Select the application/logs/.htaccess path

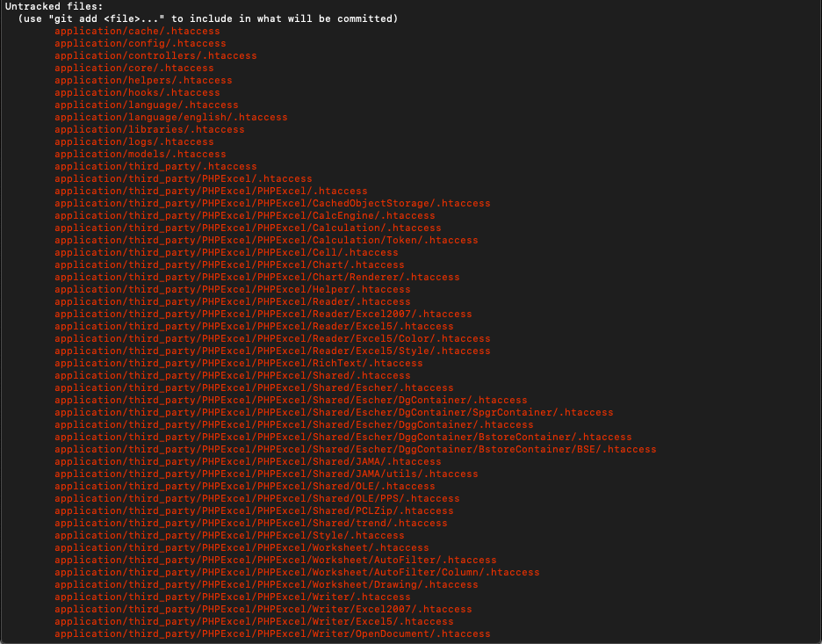pos(133,141)
